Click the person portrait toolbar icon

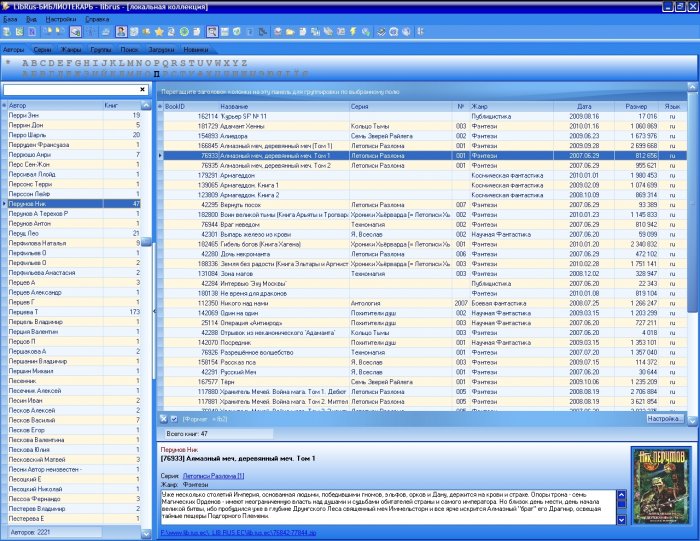pos(121,32)
